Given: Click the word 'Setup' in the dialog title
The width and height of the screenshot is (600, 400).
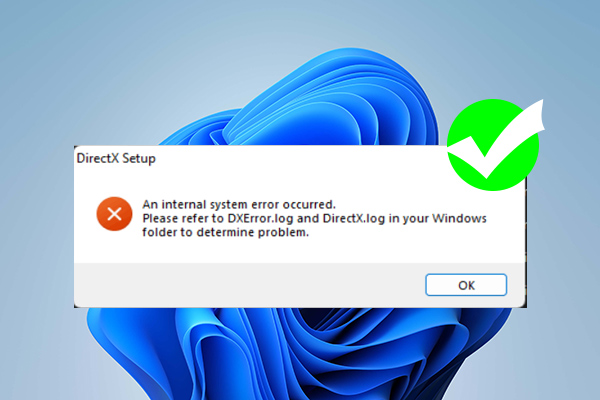Looking at the screenshot, I should (x=139, y=158).
